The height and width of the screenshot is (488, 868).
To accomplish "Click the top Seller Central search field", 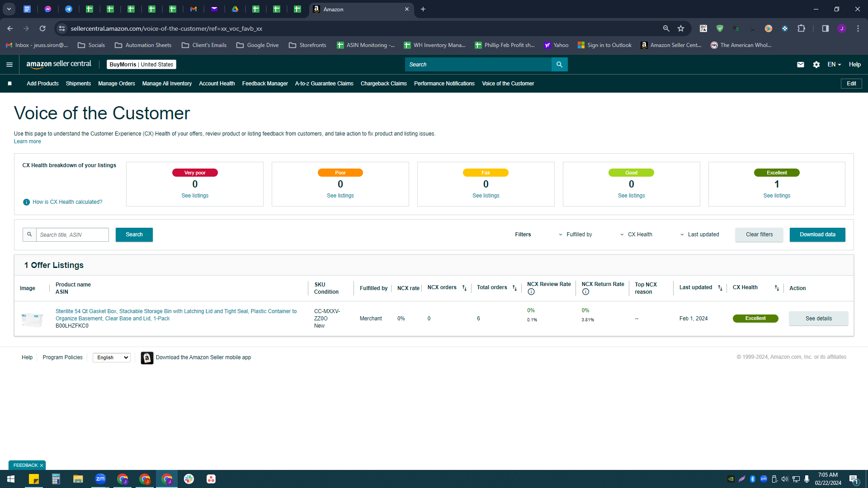I will (478, 65).
